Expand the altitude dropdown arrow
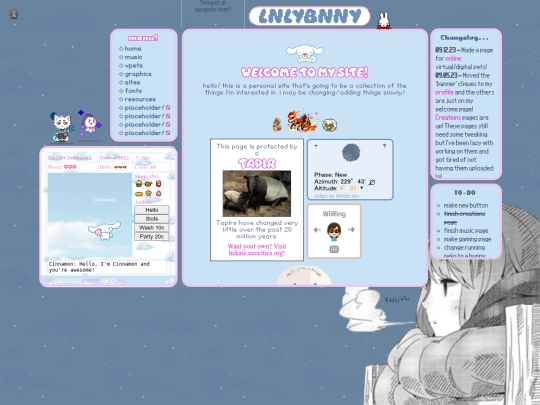540x405 pixels. 362,188
